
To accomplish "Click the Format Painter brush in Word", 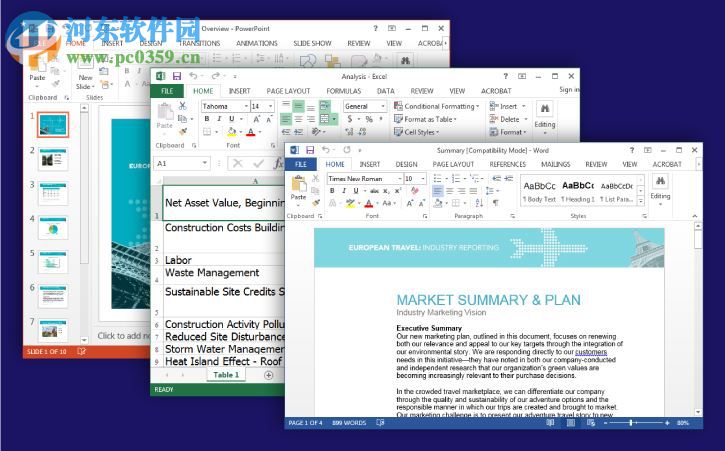I will 316,203.
